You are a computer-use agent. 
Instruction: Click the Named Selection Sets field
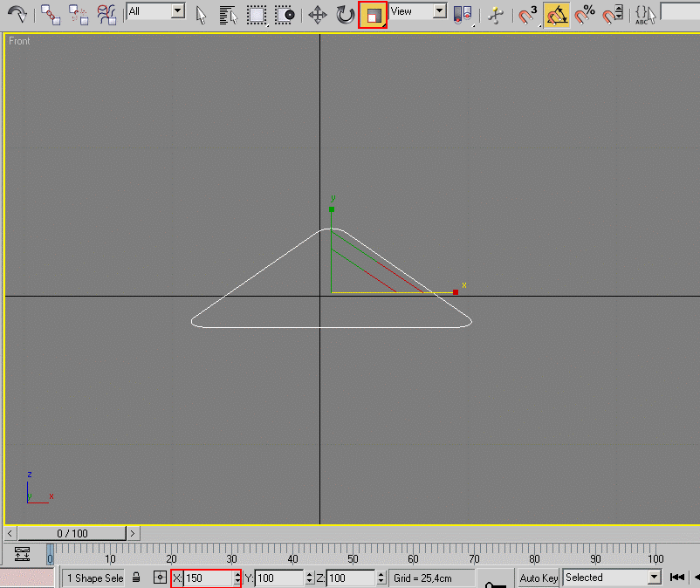pyautogui.click(x=680, y=11)
